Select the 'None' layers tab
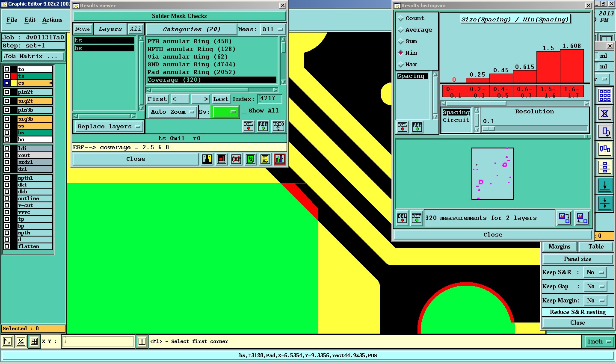Screen dimensions: 616x364 (83, 29)
